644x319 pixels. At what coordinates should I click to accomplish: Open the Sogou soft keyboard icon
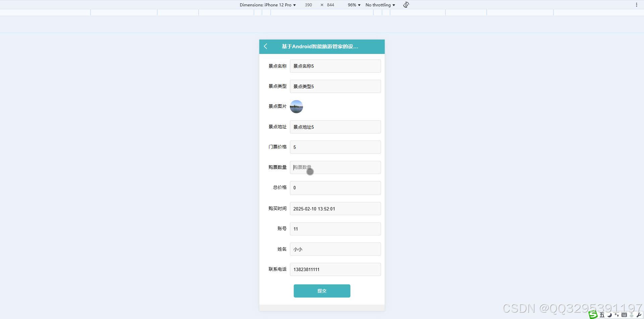[x=624, y=315]
